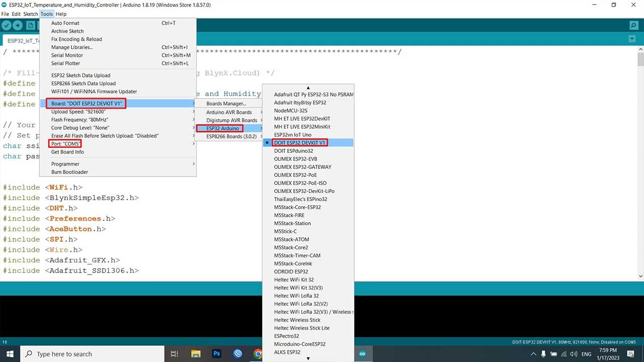Open Photoshop from the taskbar
Image resolution: width=644 pixels, height=362 pixels.
[x=217, y=354]
